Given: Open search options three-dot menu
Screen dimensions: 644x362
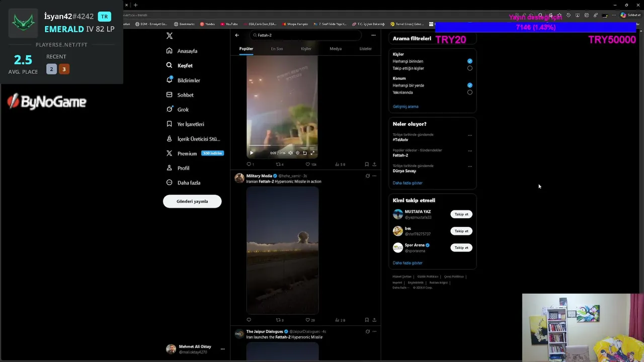Looking at the screenshot, I should (x=373, y=35).
